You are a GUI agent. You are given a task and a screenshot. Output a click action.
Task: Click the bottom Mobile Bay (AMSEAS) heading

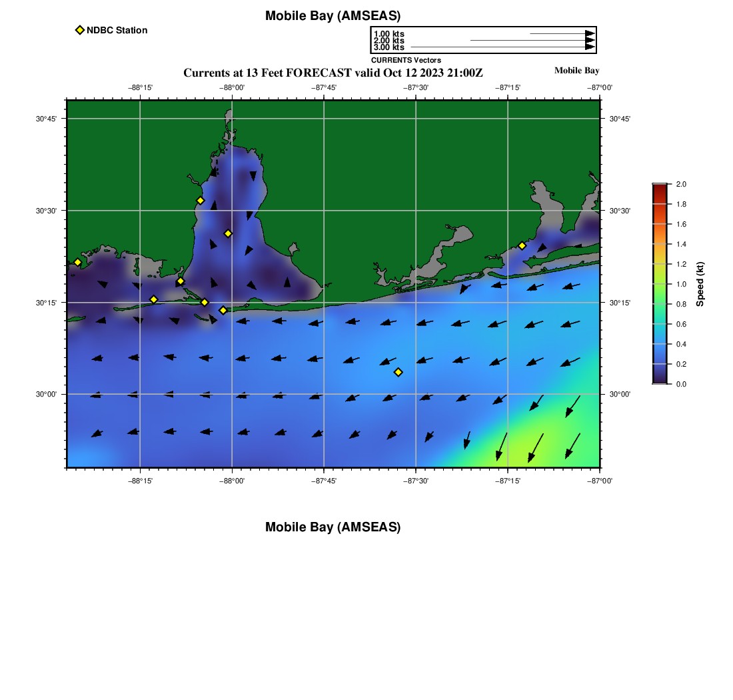pos(333,527)
